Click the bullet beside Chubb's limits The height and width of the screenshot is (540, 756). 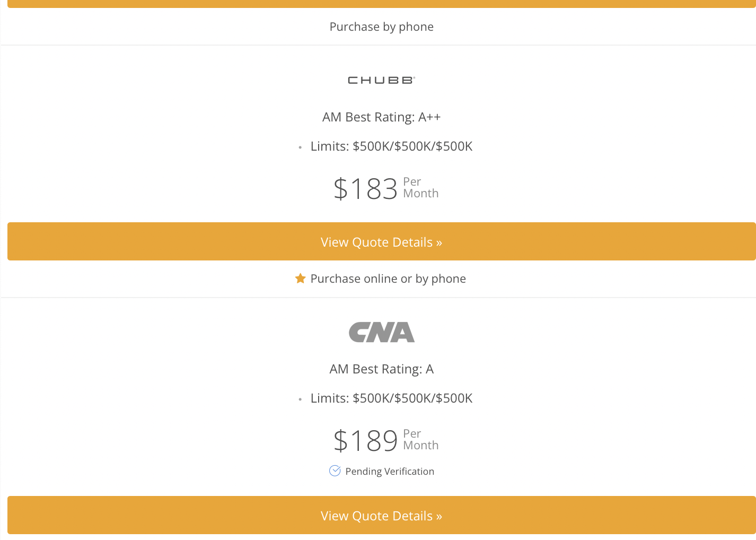[x=300, y=147]
